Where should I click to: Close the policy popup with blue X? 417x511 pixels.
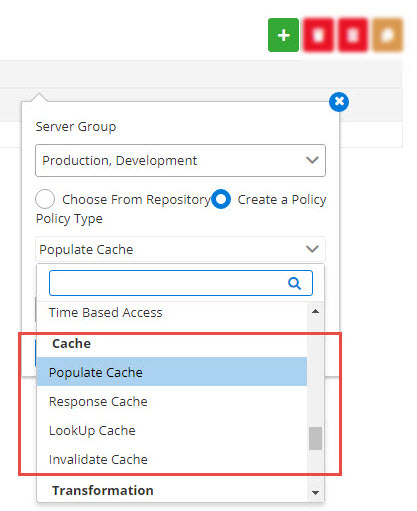pos(339,102)
